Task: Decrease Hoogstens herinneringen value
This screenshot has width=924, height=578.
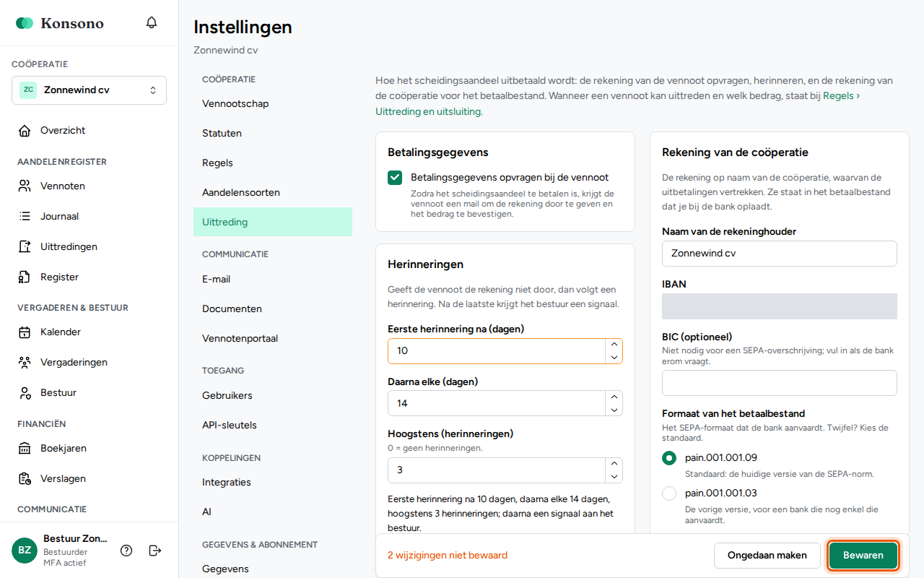Action: point(614,477)
